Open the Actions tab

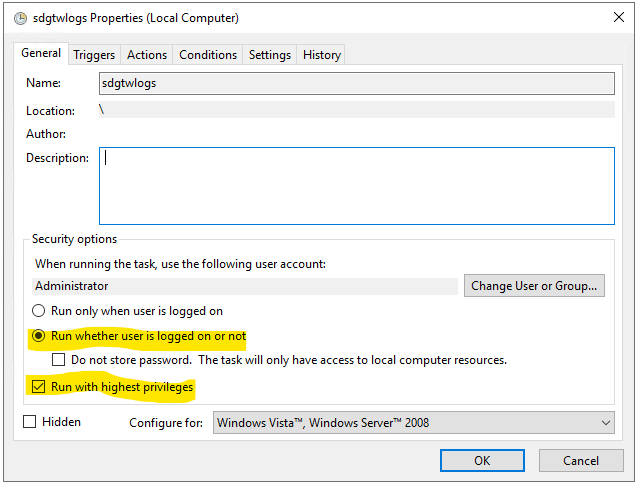click(x=147, y=55)
